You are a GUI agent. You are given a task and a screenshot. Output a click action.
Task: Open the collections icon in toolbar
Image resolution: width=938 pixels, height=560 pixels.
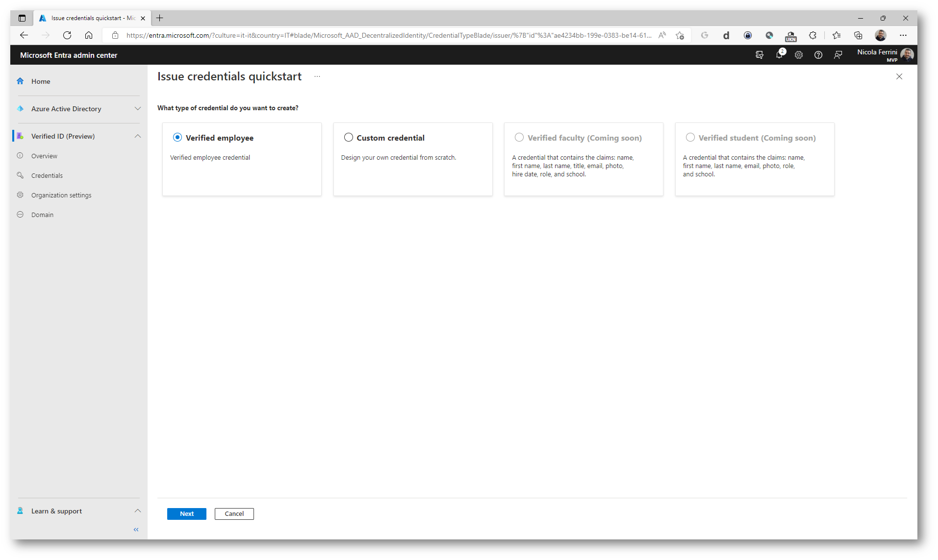click(858, 35)
